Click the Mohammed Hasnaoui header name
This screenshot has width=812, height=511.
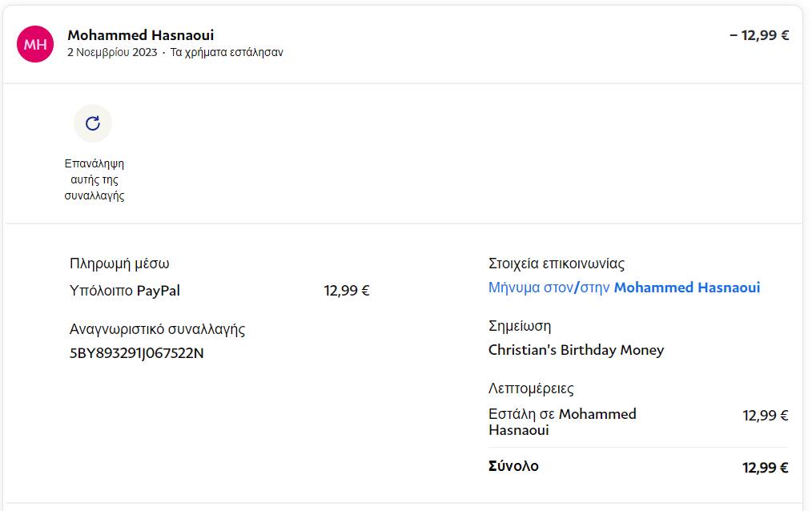pyautogui.click(x=140, y=35)
